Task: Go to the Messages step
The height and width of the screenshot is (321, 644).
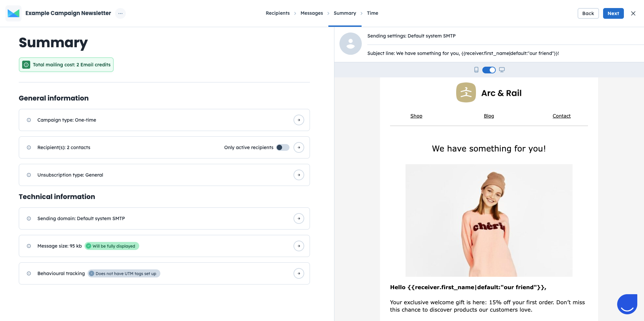Action: tap(312, 13)
